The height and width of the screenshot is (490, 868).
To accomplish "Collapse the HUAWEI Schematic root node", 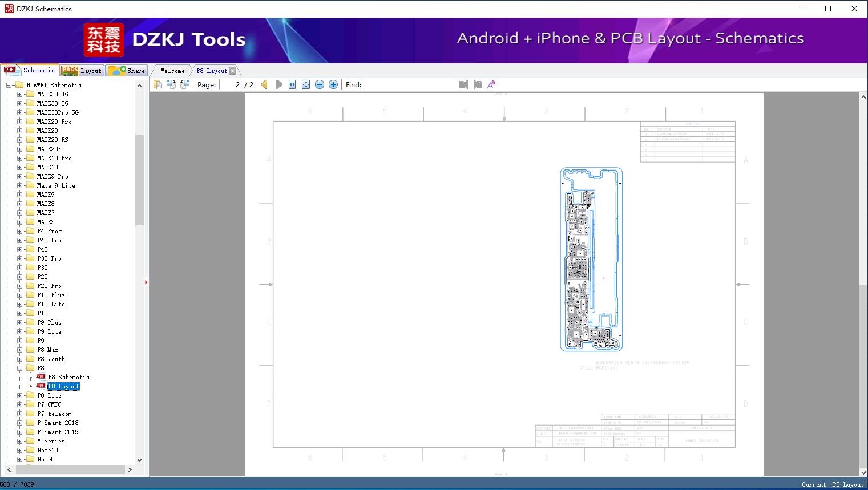I will tap(9, 85).
